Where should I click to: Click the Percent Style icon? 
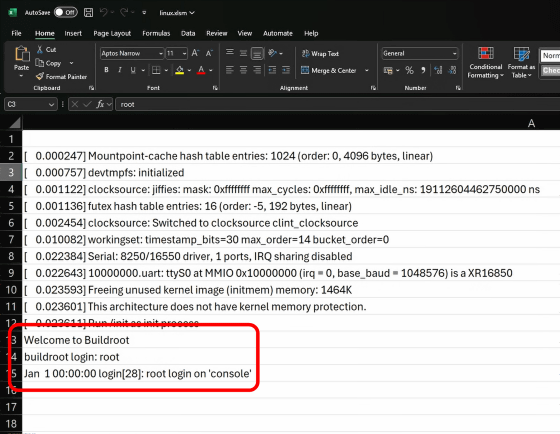click(409, 70)
